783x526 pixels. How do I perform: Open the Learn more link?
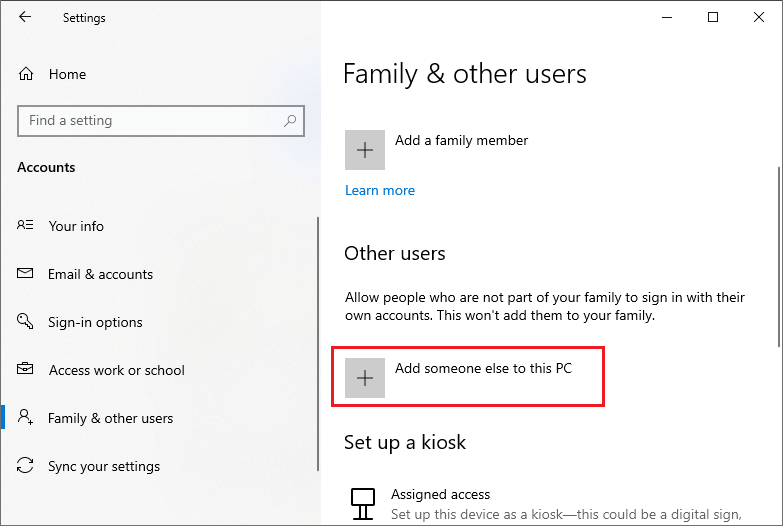[x=380, y=190]
